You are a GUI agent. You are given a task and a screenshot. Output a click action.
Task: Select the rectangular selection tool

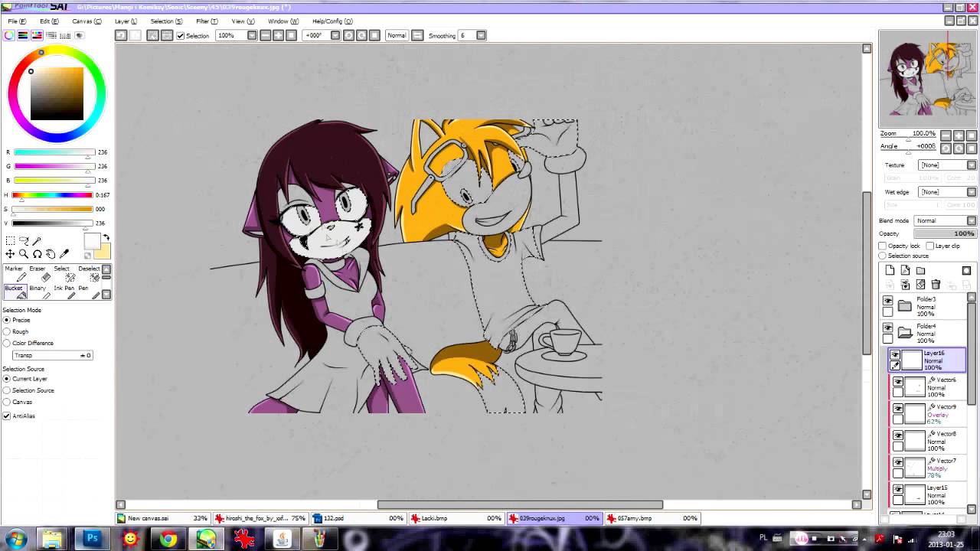pyautogui.click(x=10, y=240)
